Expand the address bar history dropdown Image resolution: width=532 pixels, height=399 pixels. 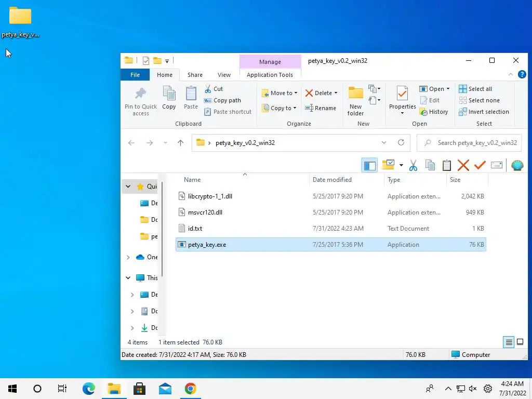pos(384,142)
